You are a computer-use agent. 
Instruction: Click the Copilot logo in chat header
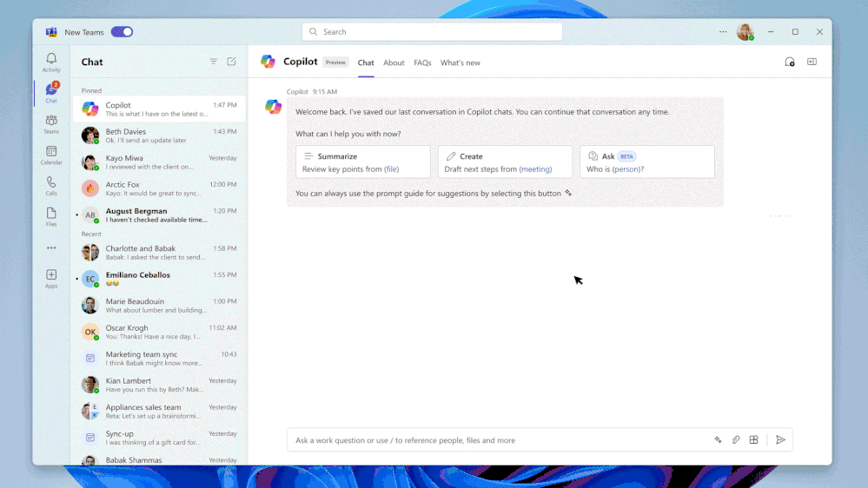click(x=268, y=62)
